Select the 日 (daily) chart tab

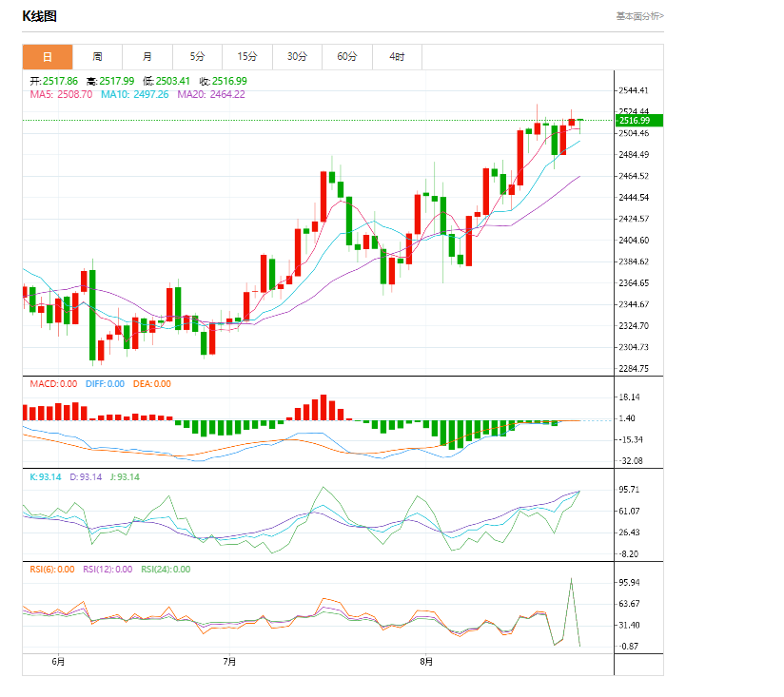click(x=48, y=57)
